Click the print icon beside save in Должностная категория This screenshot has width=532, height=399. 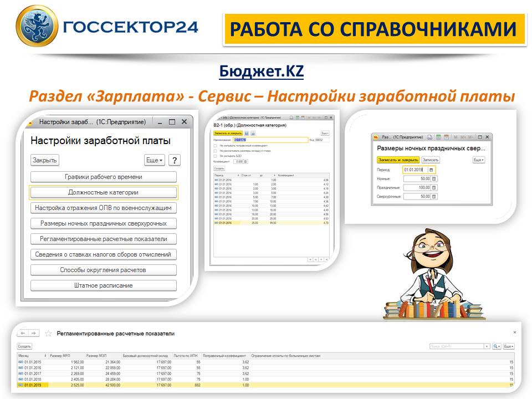253,134
